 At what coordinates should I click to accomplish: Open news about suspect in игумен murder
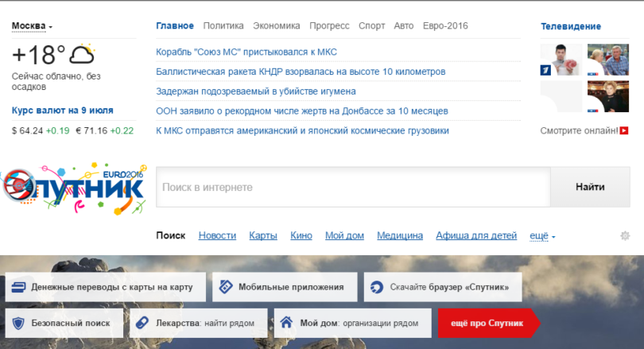[256, 91]
